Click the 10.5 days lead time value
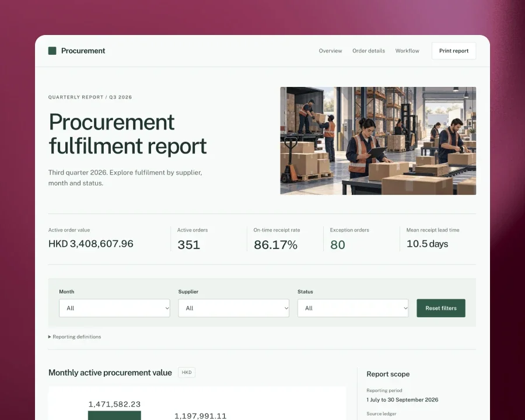525x420 pixels. click(427, 243)
